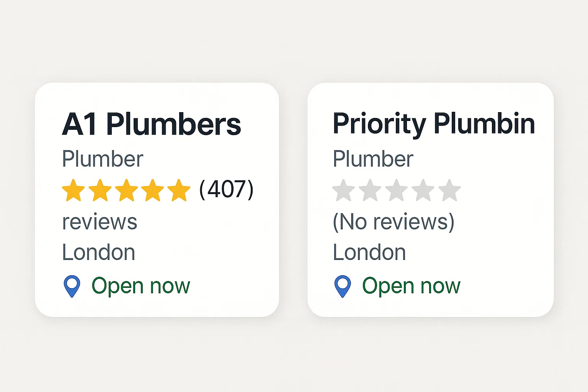Select the fifth yellow star for A1 Plumbers
This screenshot has width=588, height=392.
178,189
